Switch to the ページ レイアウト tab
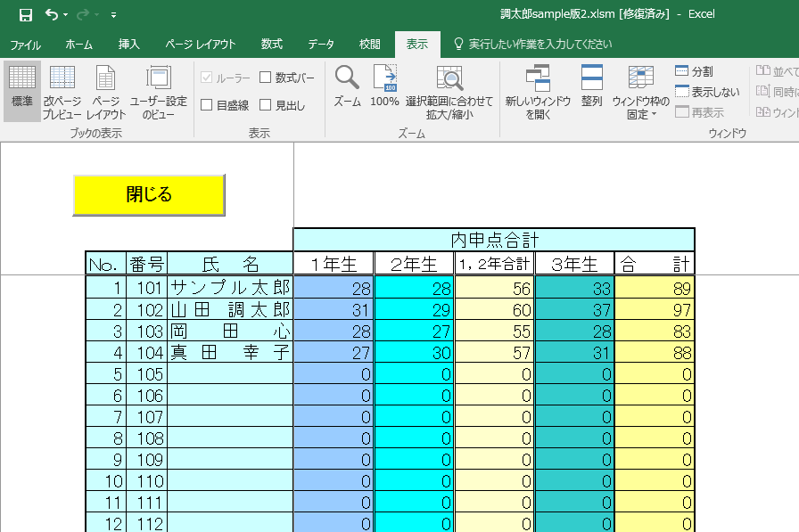The image size is (799, 532). point(201,45)
